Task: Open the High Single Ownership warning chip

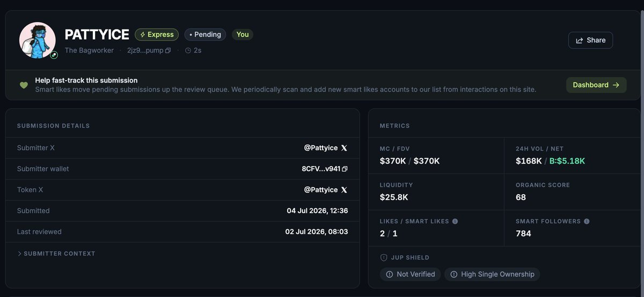Action: pyautogui.click(x=492, y=274)
